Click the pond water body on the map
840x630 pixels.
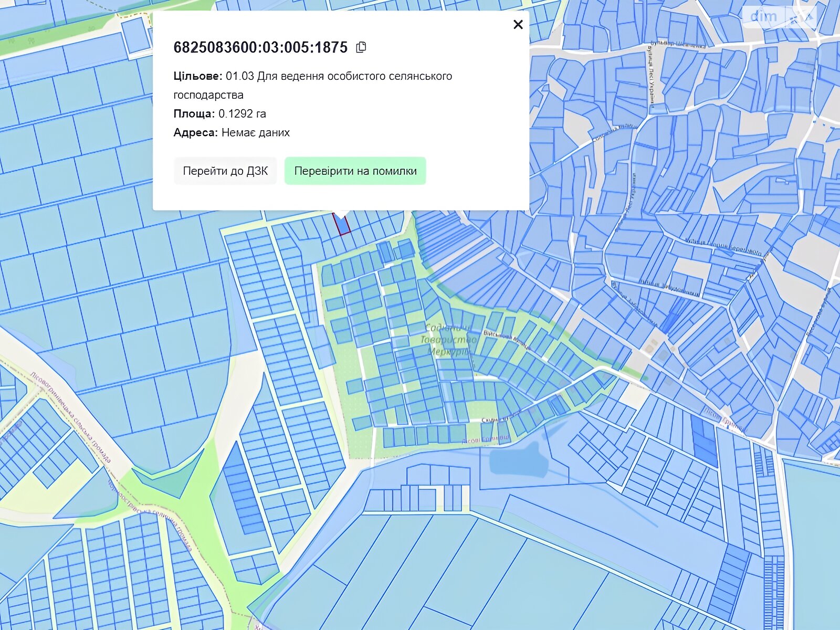[x=518, y=460]
